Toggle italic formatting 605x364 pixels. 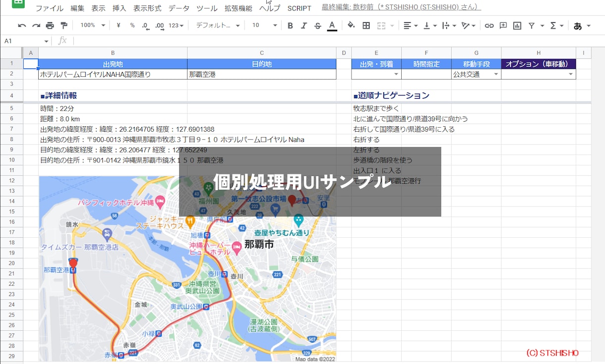[304, 25]
